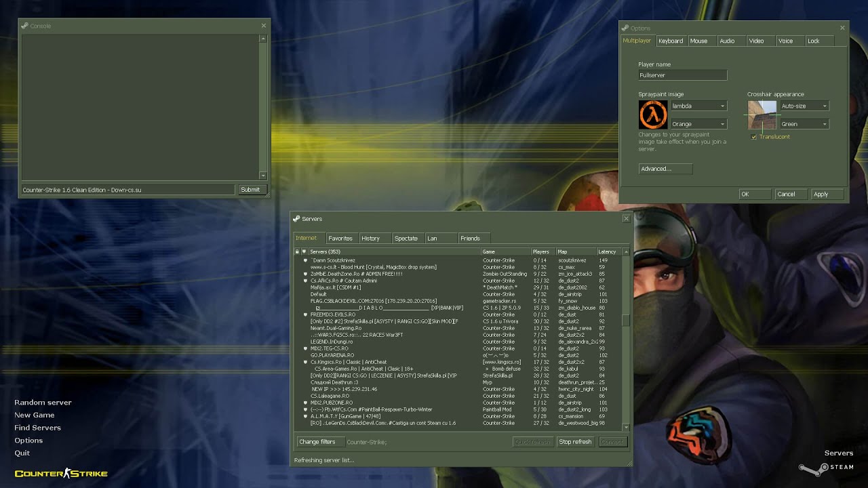Click Quit in the main menu

[22, 453]
